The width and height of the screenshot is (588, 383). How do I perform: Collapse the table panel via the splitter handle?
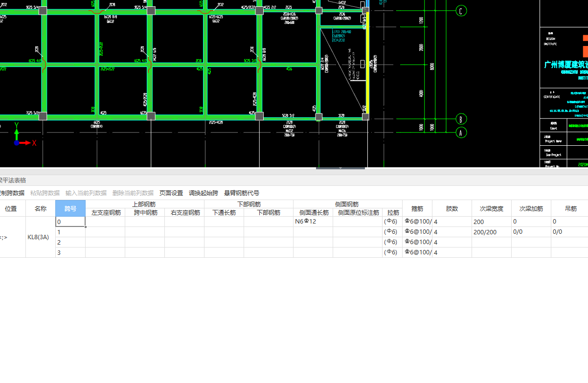pyautogui.click(x=340, y=168)
